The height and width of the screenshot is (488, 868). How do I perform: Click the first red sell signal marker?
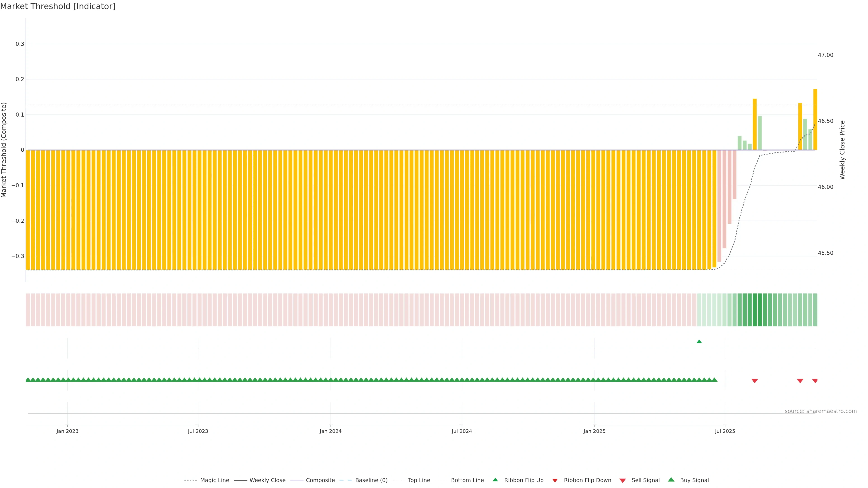tap(755, 381)
